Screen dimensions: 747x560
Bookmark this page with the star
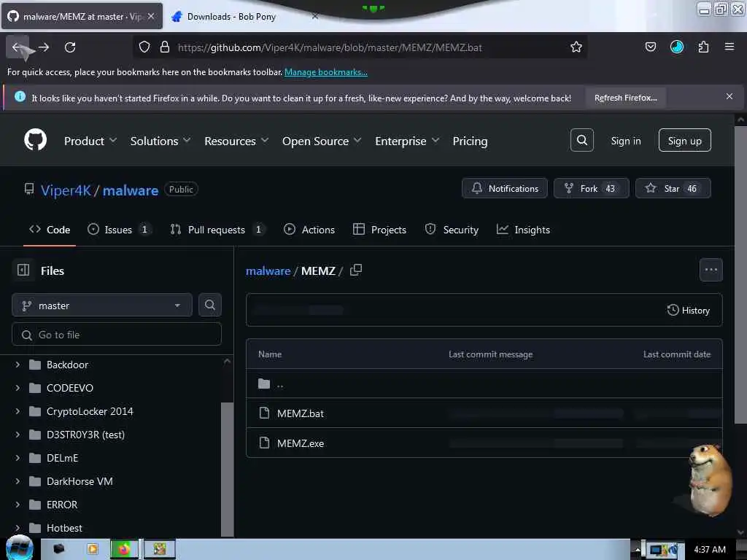tap(576, 47)
